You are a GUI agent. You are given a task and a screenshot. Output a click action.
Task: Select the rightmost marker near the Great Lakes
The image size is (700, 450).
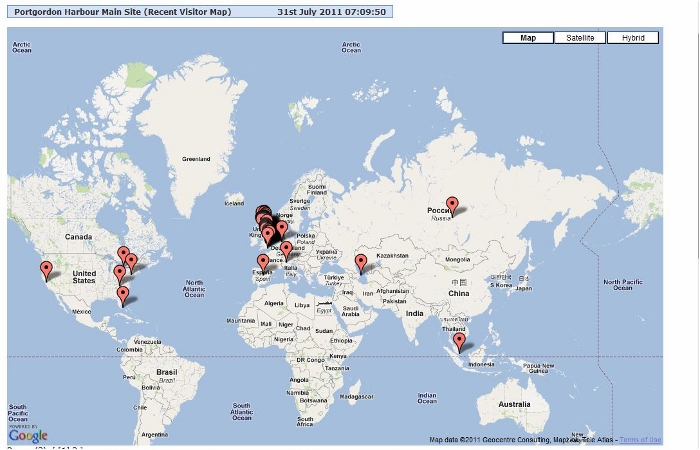[x=131, y=263]
